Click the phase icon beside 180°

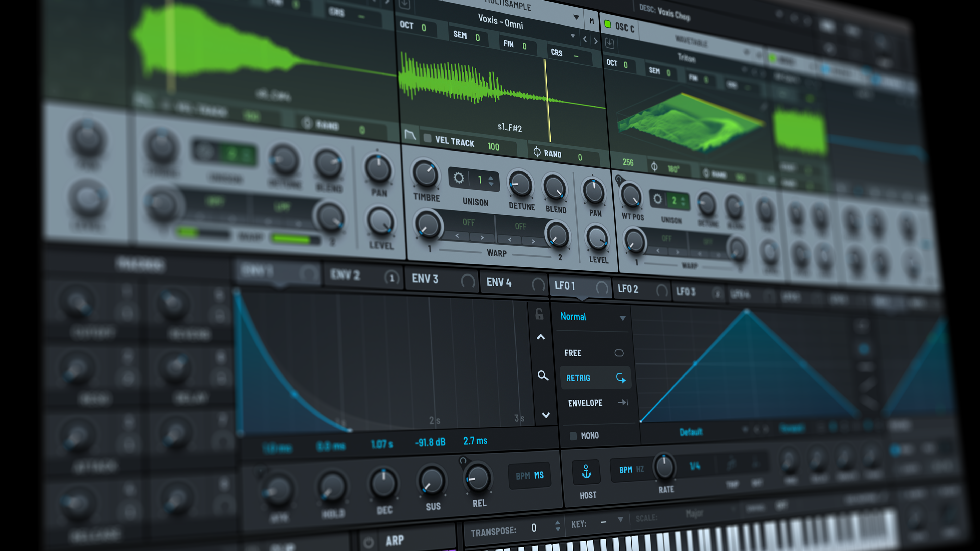point(654,166)
